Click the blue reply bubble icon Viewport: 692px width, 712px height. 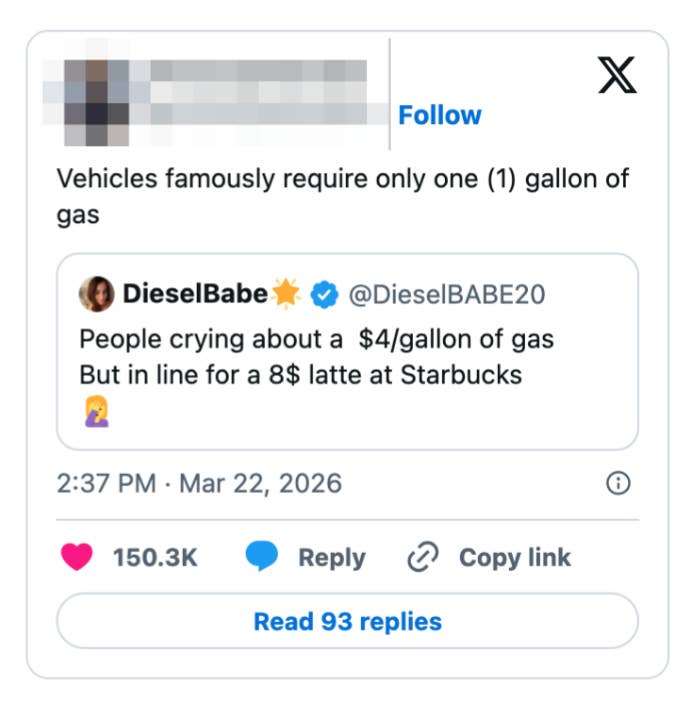click(262, 558)
